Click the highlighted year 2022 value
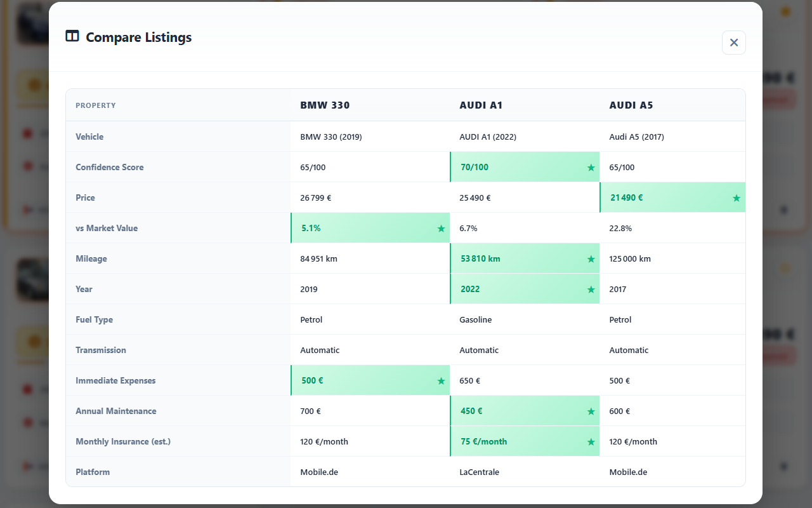 click(x=470, y=289)
